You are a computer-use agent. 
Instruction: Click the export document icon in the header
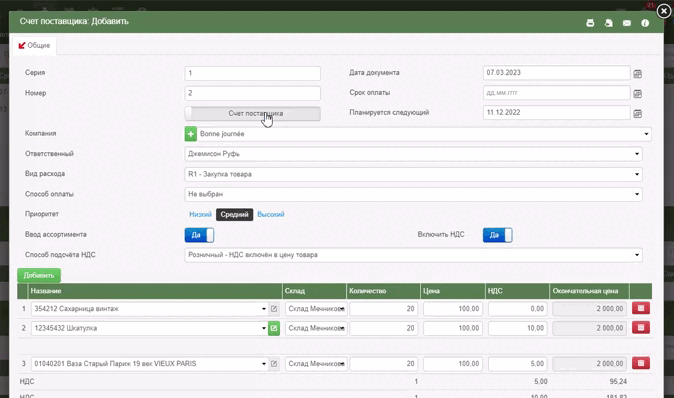(x=609, y=23)
